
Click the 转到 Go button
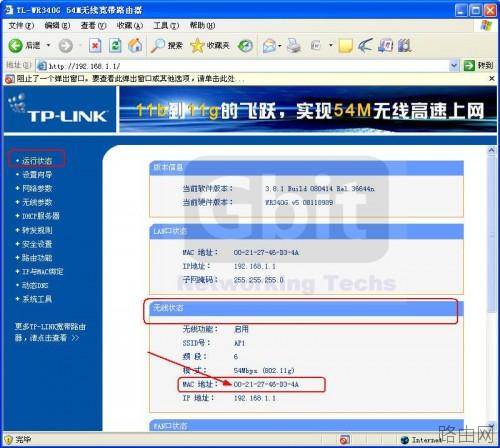(478, 66)
